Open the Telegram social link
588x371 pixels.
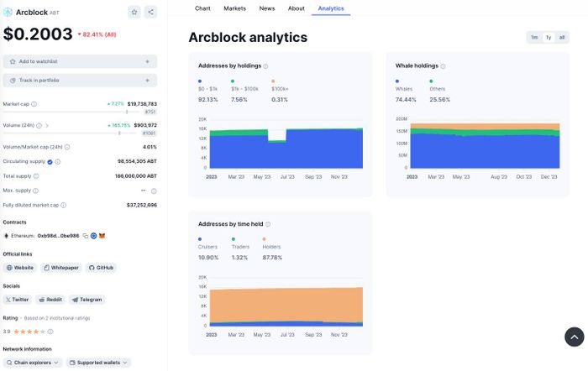[x=87, y=300]
